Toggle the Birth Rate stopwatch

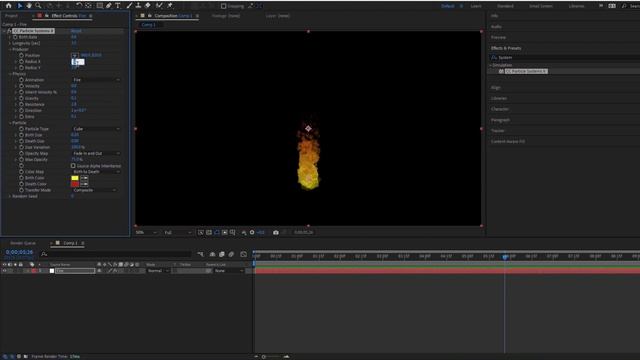pyautogui.click(x=16, y=37)
